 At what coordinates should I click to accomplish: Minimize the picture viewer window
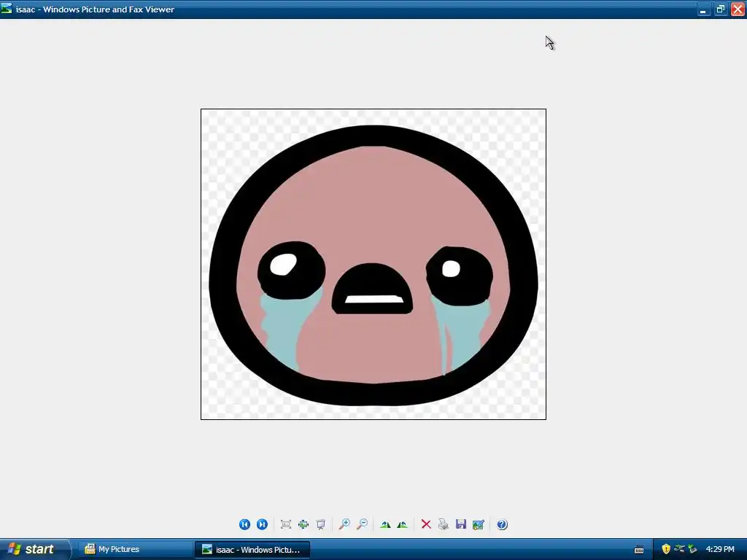pyautogui.click(x=703, y=9)
